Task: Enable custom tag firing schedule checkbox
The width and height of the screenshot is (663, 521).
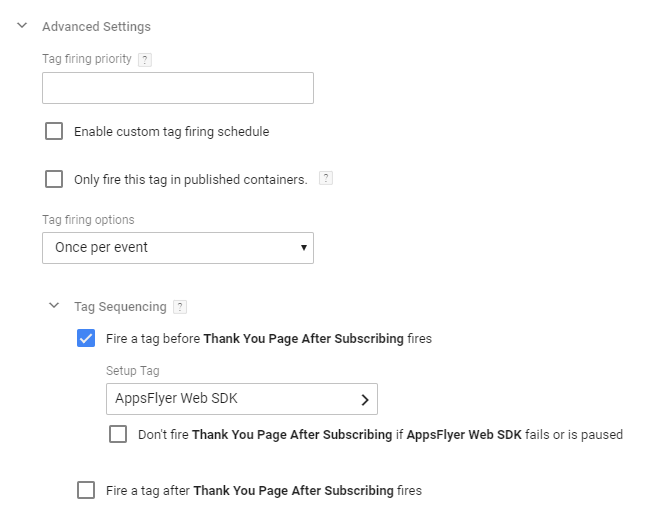Action: pyautogui.click(x=54, y=131)
